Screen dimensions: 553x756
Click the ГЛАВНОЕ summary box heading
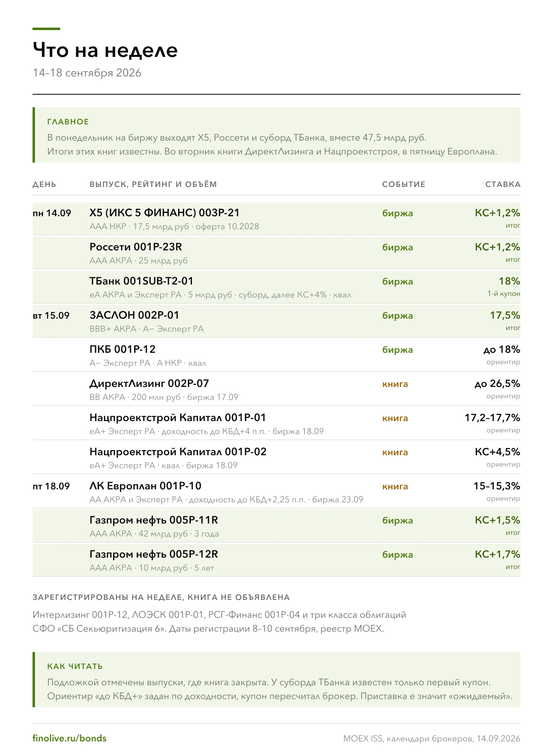pyautogui.click(x=68, y=122)
